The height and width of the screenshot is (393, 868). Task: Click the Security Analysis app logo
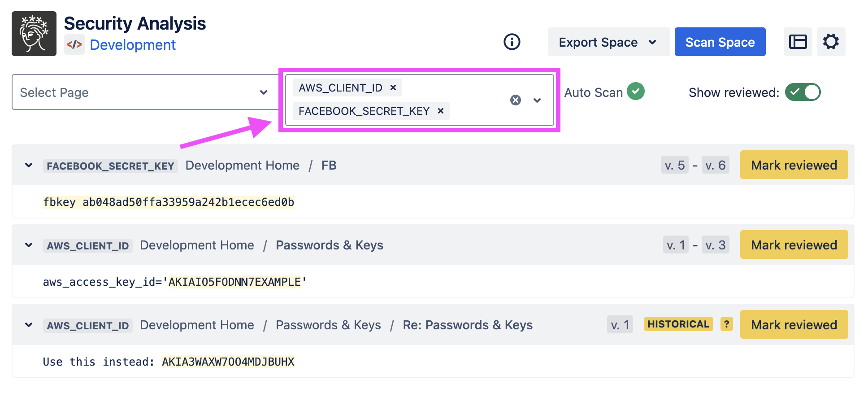click(x=34, y=34)
